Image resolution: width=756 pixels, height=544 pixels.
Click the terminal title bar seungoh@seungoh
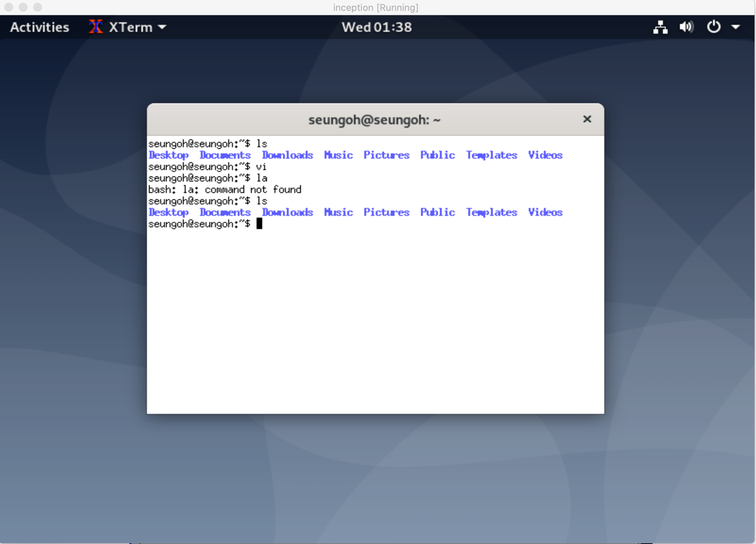(x=374, y=120)
